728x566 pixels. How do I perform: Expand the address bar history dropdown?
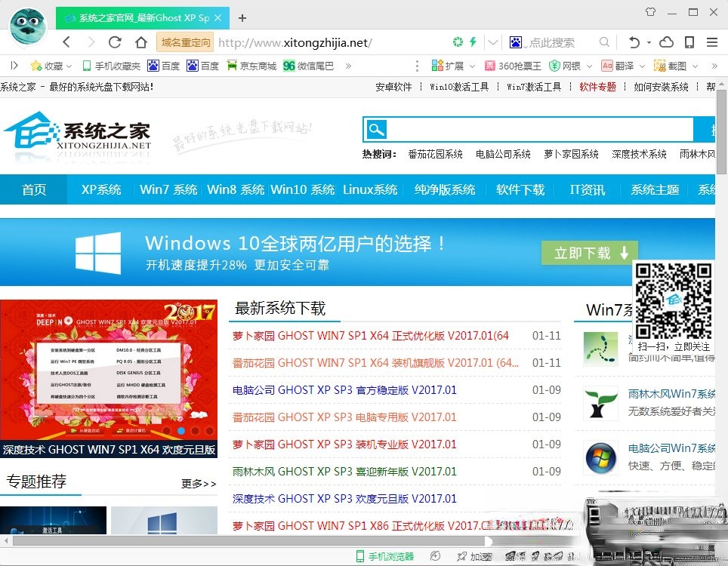[493, 43]
